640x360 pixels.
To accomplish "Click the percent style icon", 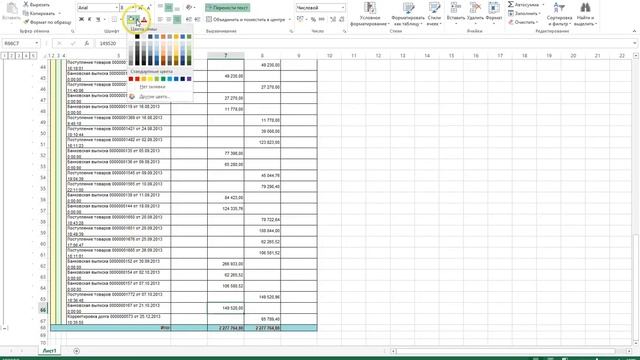I will point(313,19).
